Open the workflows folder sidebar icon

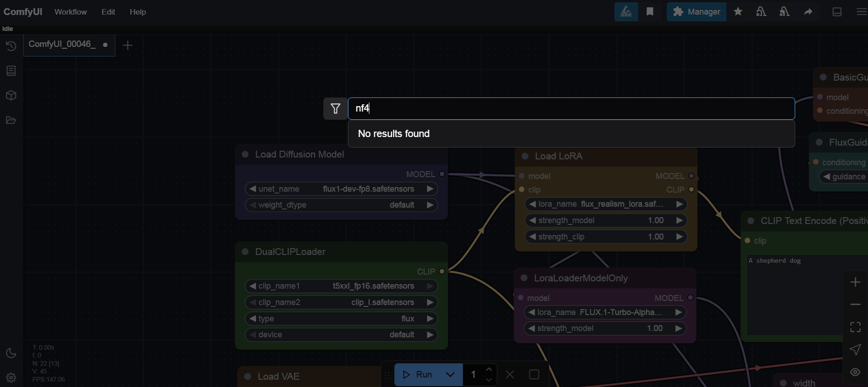[x=11, y=120]
